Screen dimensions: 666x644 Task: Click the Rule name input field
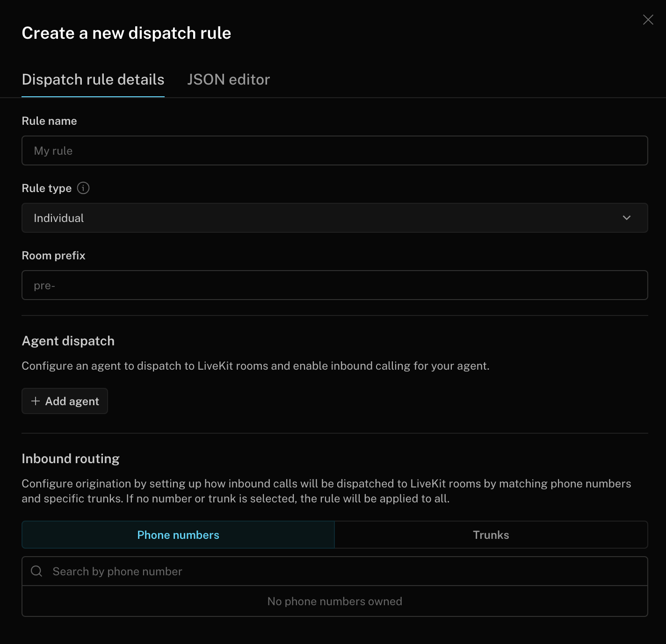click(x=334, y=150)
